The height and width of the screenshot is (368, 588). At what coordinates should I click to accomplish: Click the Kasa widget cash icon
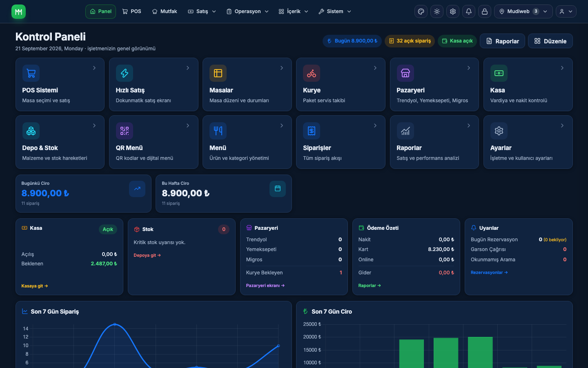[24, 228]
